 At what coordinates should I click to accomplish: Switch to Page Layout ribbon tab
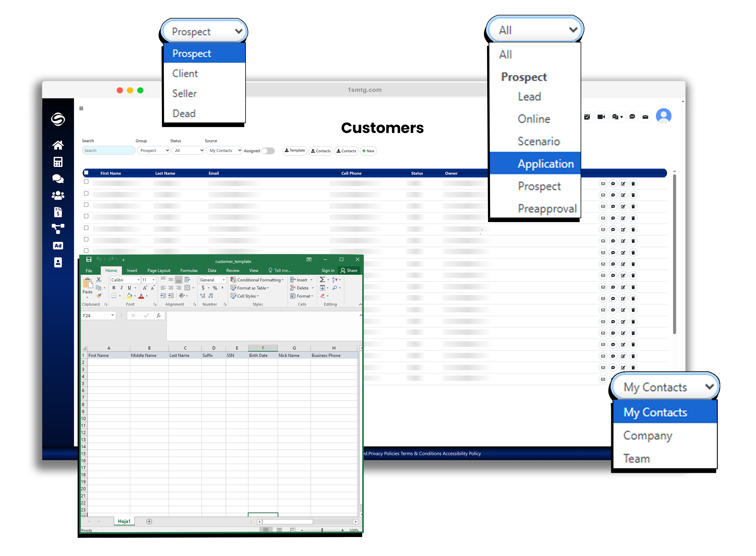[x=158, y=270]
